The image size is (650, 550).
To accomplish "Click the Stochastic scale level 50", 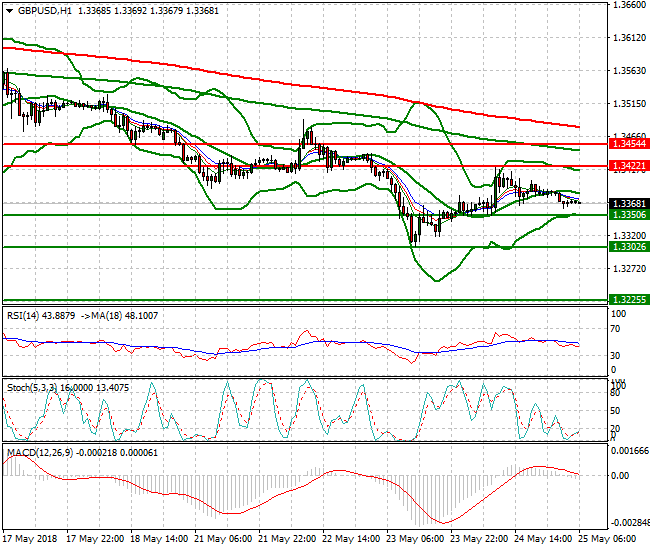I will pyautogui.click(x=616, y=411).
